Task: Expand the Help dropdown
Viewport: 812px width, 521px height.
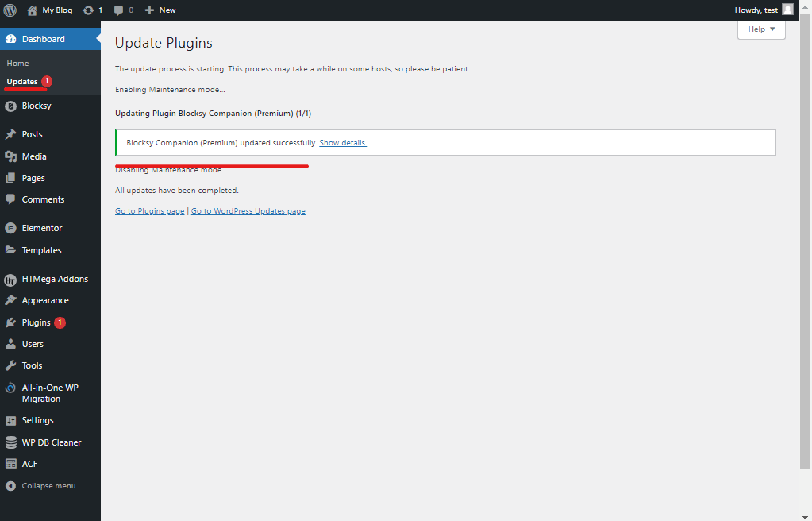Action: (761, 29)
